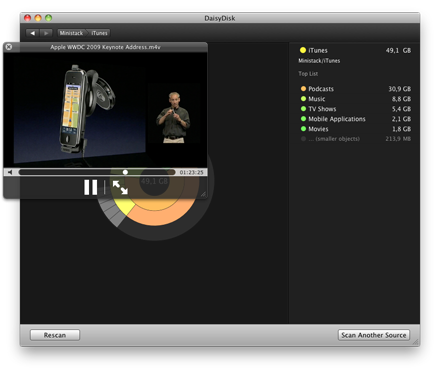
Task: Click the green TV Shows dot
Action: click(303, 109)
